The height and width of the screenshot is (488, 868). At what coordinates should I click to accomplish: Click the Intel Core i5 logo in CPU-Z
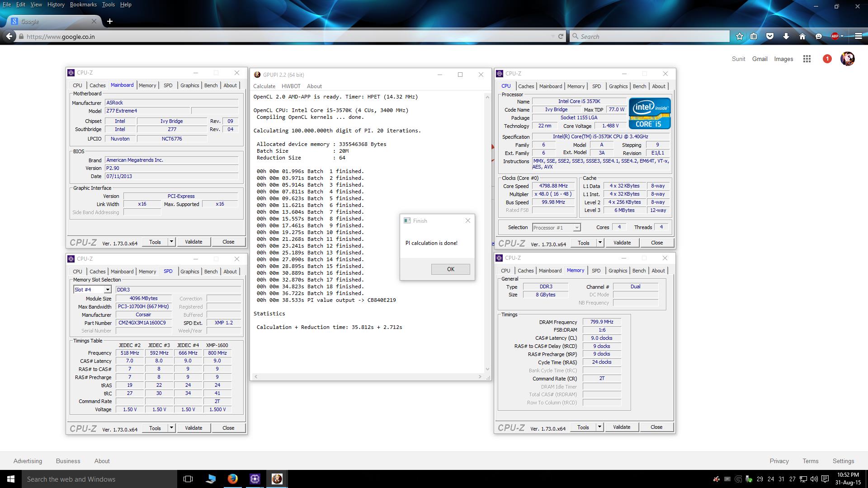tap(650, 113)
